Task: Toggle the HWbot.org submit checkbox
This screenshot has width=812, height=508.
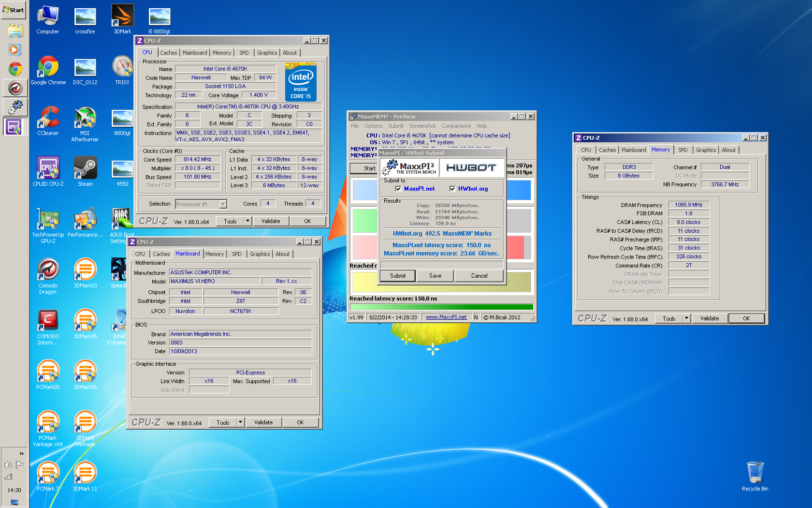Action: click(x=452, y=189)
